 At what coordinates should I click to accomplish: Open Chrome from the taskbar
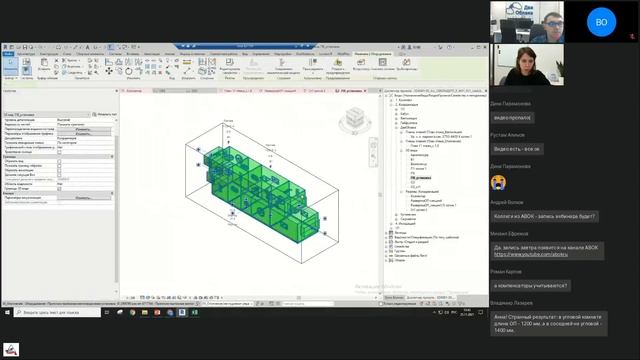click(132, 312)
